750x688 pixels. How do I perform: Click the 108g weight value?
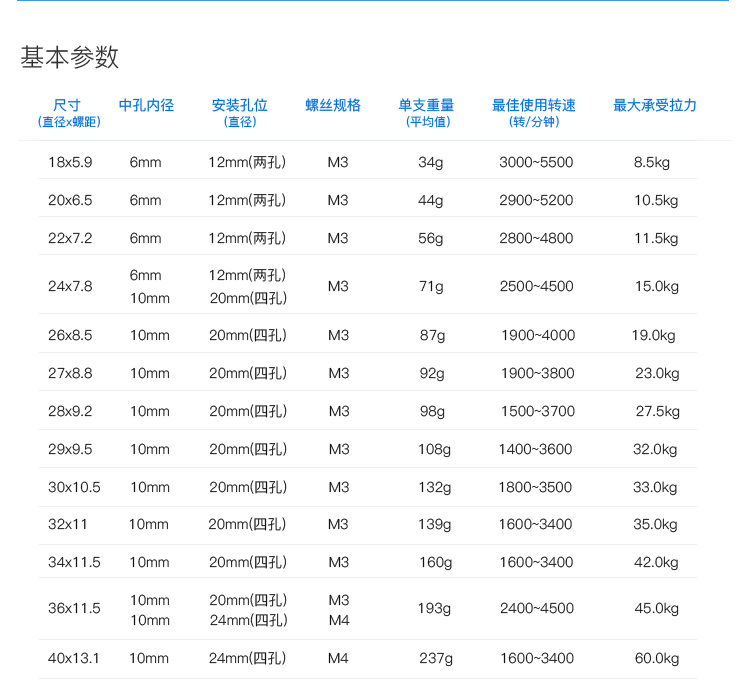[x=434, y=449]
